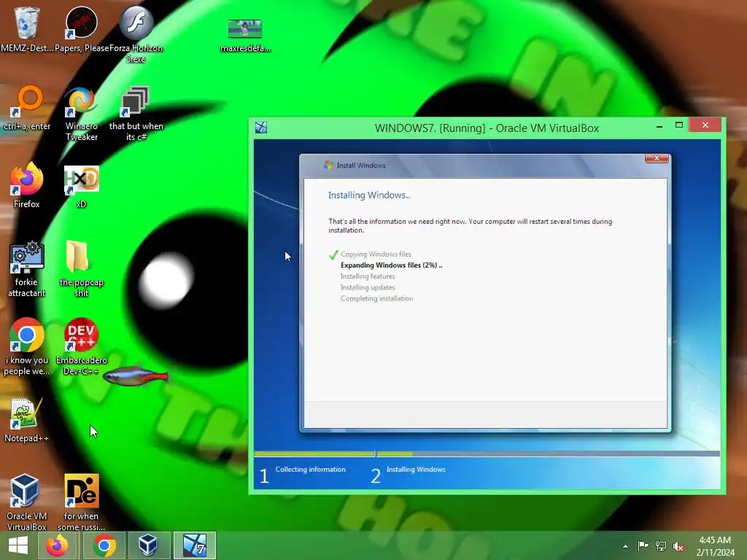
Task: Click the 'Completing installation' step
Action: click(x=377, y=298)
